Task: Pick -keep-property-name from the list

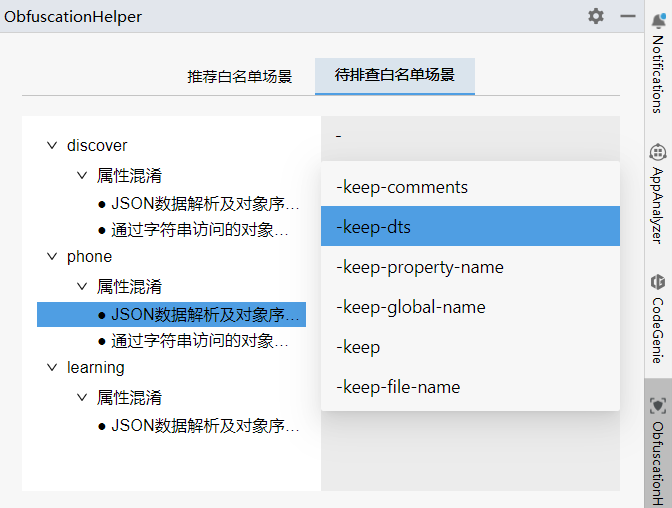Action: [420, 267]
